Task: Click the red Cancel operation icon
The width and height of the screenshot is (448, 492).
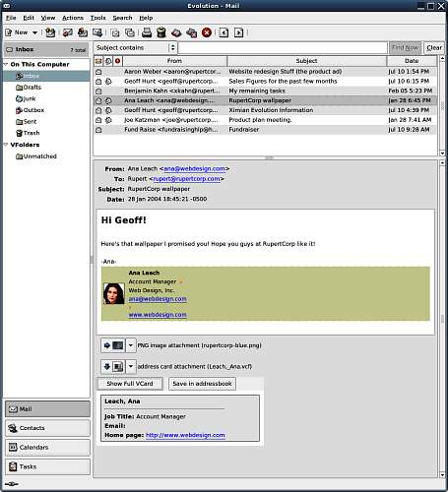Action: tap(207, 32)
